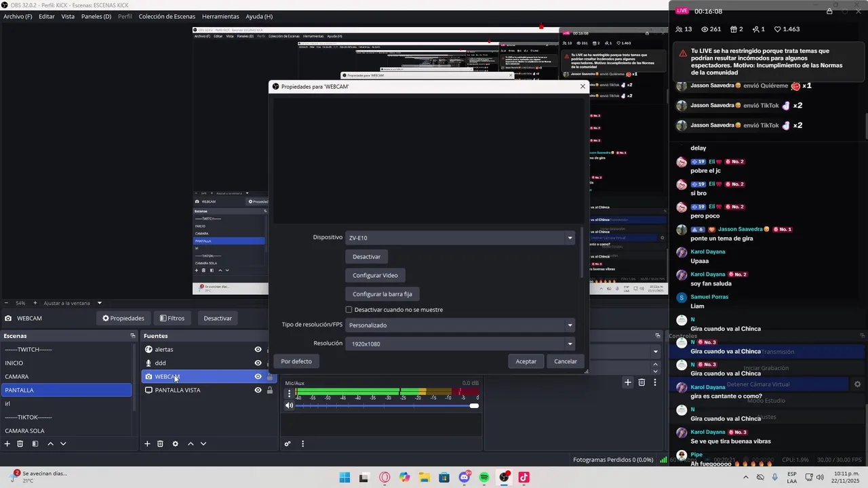Open TikTok Live Studio from taskbar
Screen dimensions: 868x488
524,477
